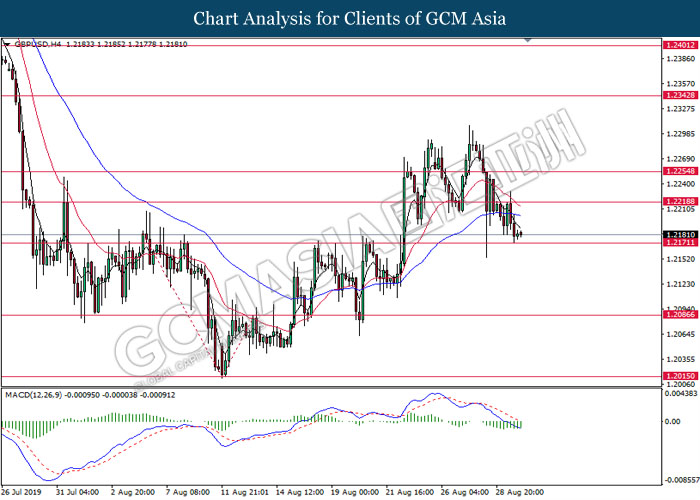The image size is (700, 500).
Task: Select the 1.24012 price level tag
Action: pos(680,45)
